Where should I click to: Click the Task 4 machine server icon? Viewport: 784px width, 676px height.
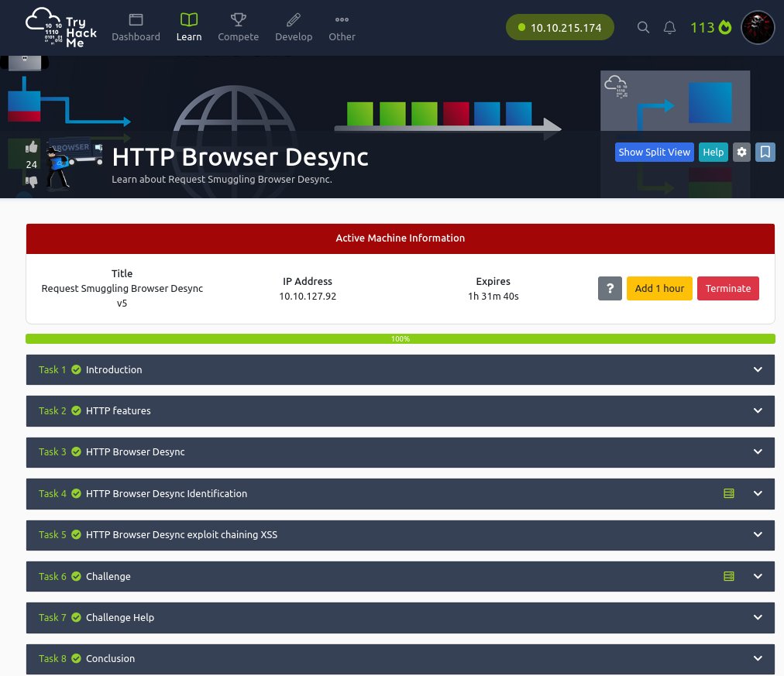(x=728, y=493)
